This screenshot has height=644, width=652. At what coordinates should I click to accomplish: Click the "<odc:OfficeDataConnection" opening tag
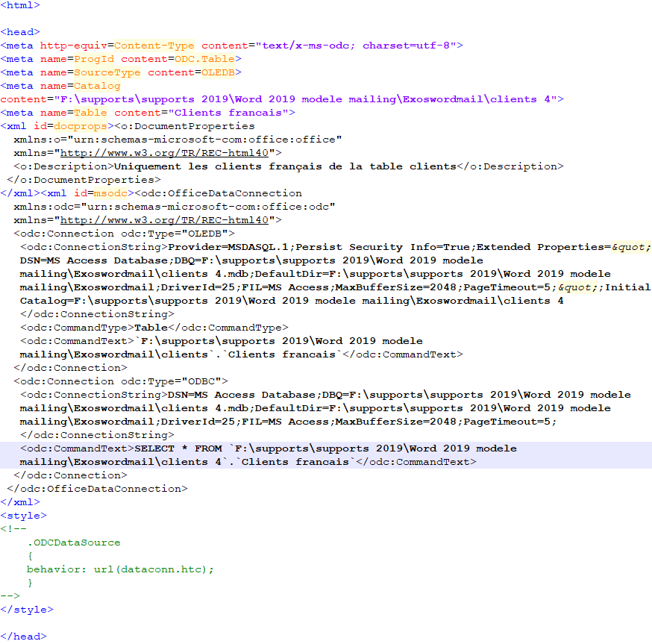click(219, 193)
